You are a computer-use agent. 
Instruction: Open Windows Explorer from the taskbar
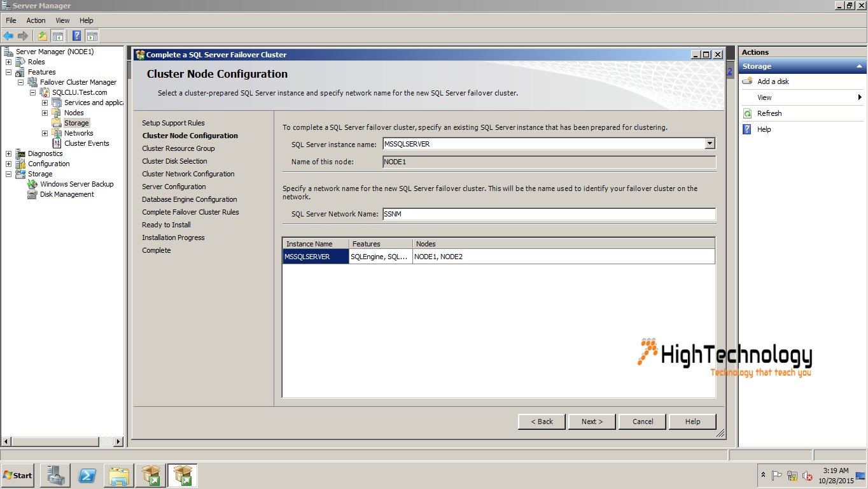point(119,476)
